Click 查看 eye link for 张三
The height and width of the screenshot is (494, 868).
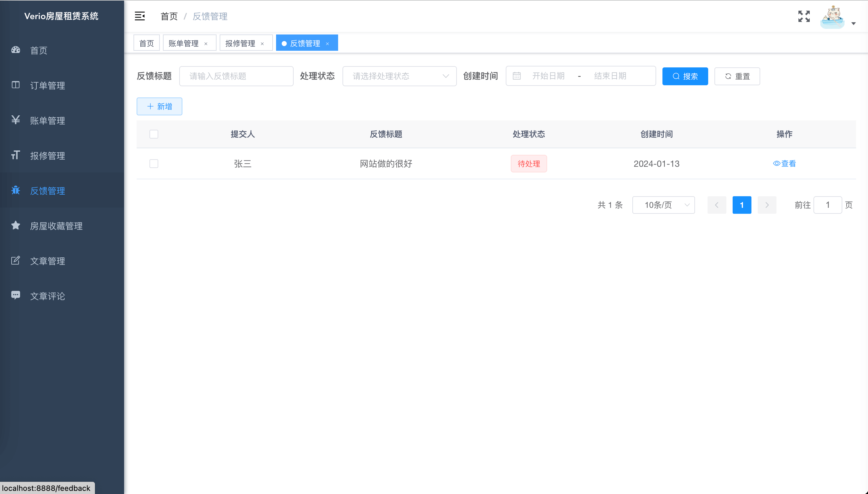[x=784, y=164]
